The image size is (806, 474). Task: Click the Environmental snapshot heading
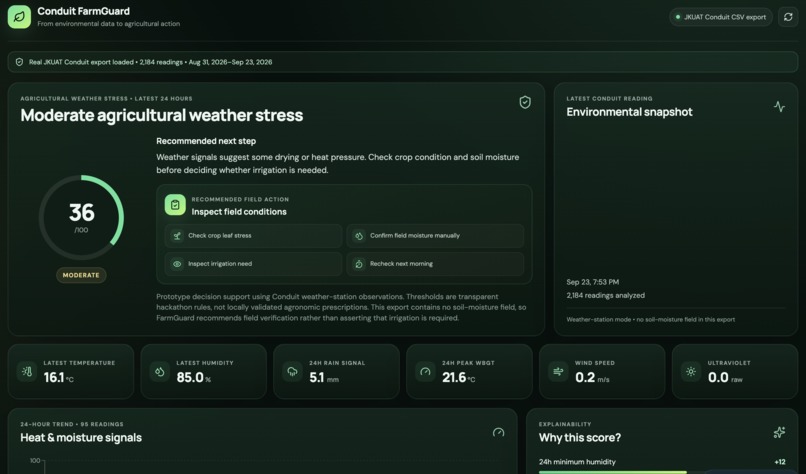tap(629, 112)
